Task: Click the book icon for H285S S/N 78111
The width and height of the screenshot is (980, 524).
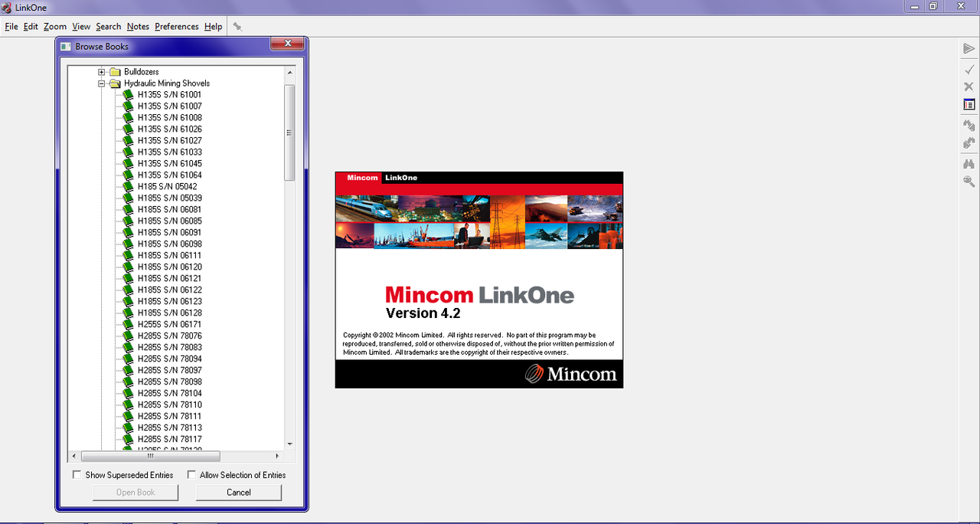Action: pyautogui.click(x=128, y=417)
